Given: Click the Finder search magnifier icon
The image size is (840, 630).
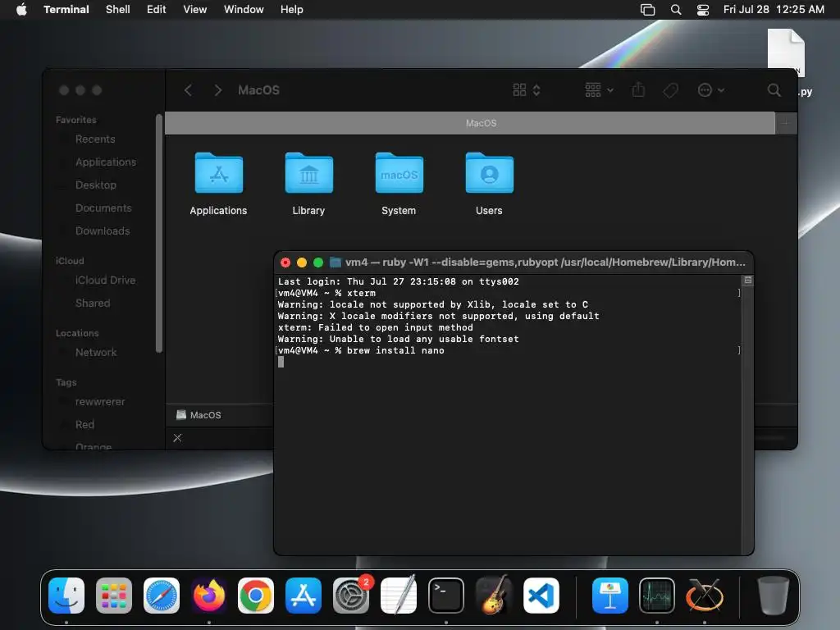Looking at the screenshot, I should pyautogui.click(x=774, y=90).
